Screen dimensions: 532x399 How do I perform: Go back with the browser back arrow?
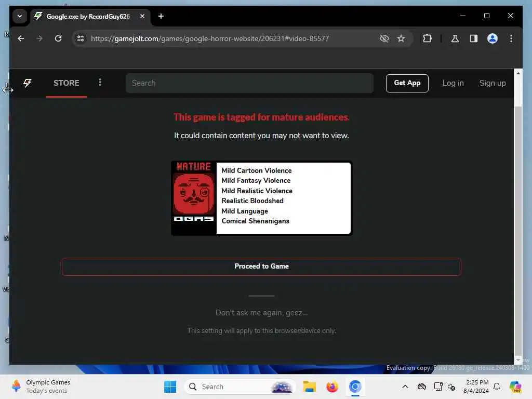tap(21, 38)
